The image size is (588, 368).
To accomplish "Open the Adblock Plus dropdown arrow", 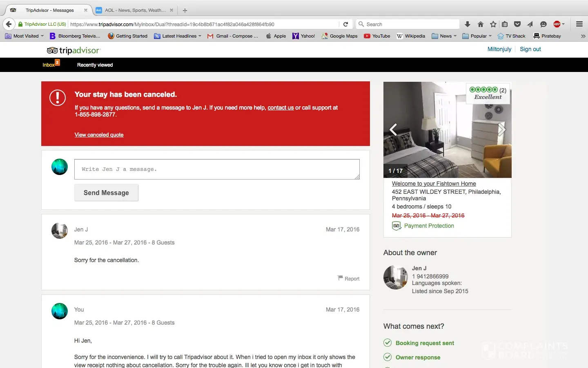I will (563, 24).
